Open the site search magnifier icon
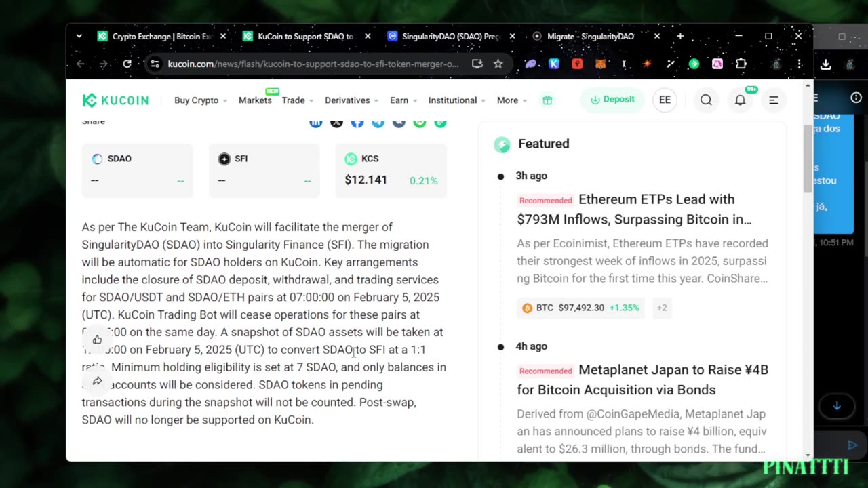The image size is (868, 488). click(x=706, y=100)
